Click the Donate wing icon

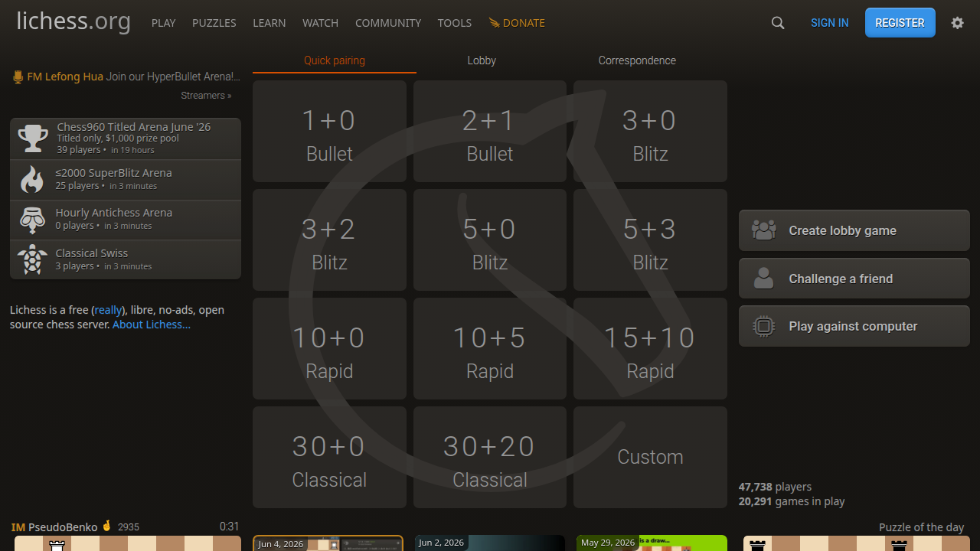[494, 23]
